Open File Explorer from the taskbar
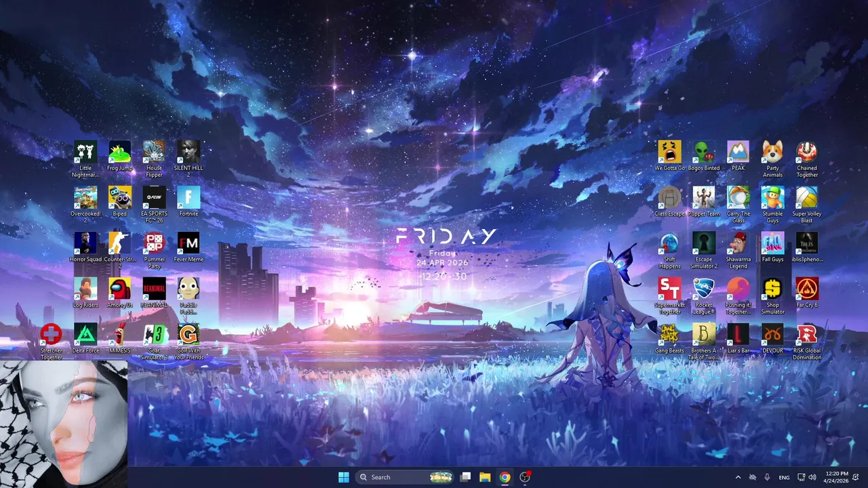The height and width of the screenshot is (488, 868). [485, 477]
